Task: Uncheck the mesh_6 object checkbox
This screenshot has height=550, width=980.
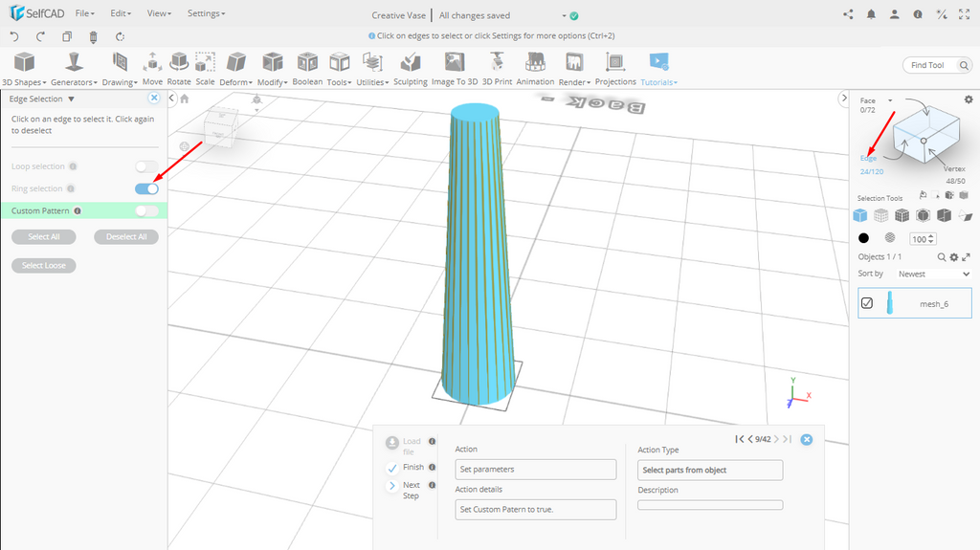Action: [x=867, y=303]
